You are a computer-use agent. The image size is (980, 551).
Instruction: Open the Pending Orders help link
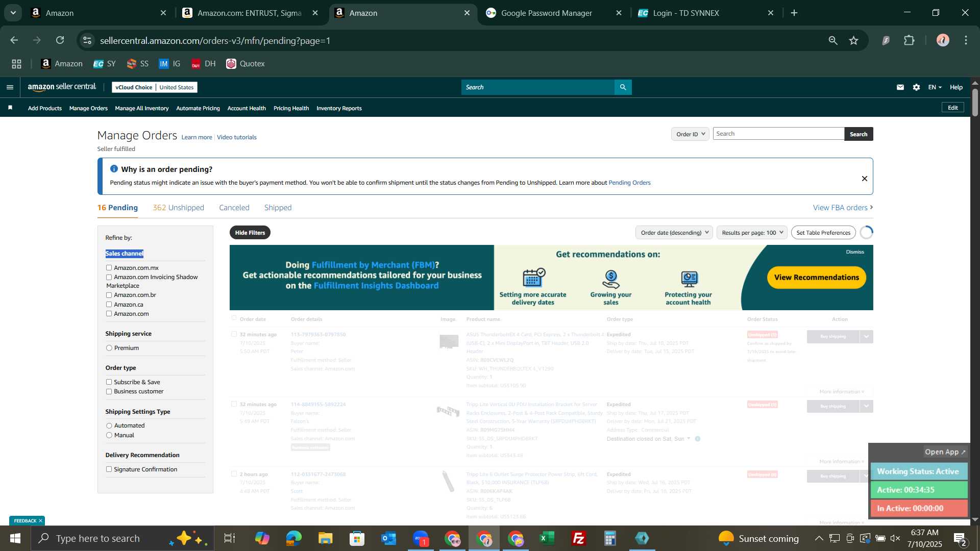coord(629,183)
